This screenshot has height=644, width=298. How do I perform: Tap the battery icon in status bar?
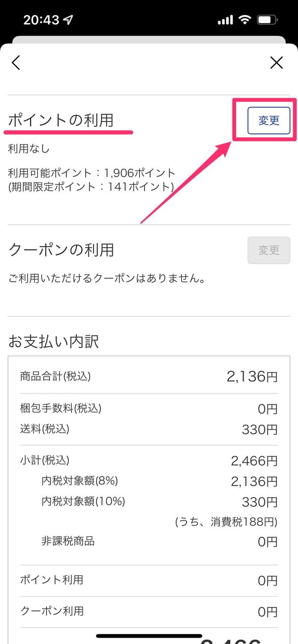pos(267,20)
